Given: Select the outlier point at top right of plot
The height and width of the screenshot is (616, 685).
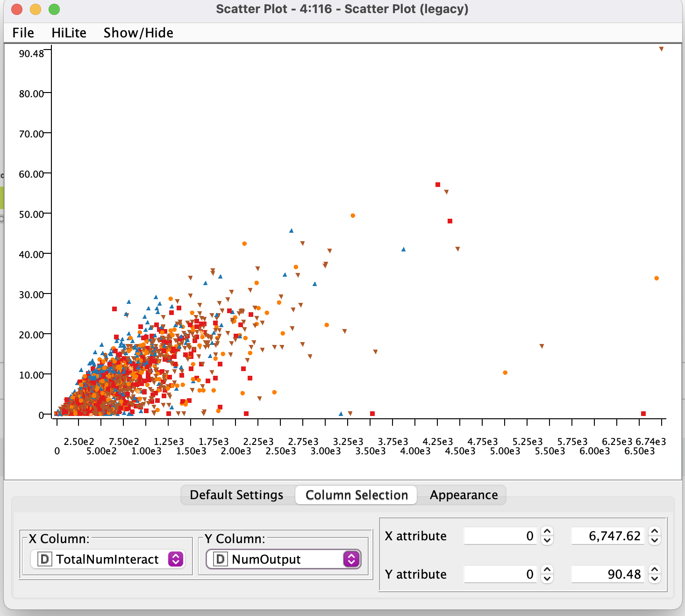Looking at the screenshot, I should pos(662,48).
